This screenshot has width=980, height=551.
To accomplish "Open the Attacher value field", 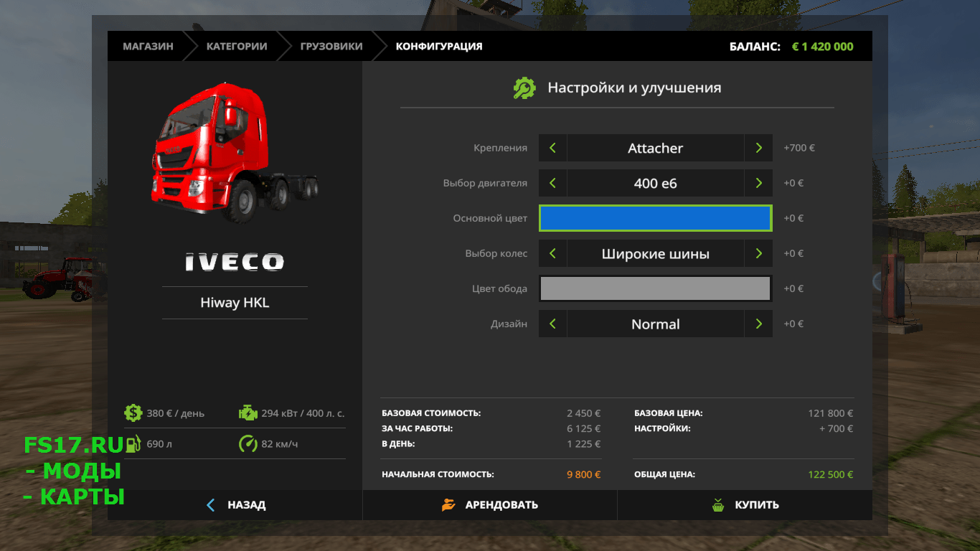I will pos(656,148).
